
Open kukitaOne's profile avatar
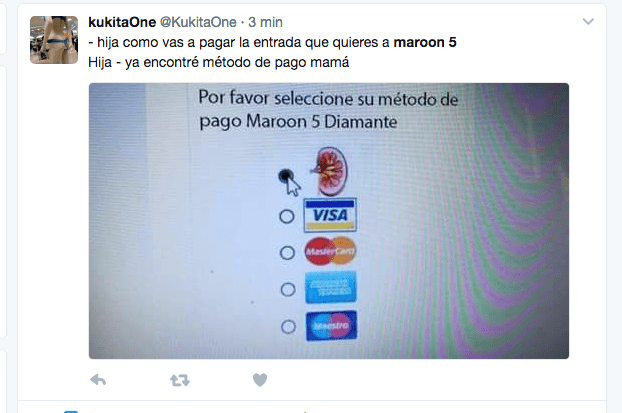(x=54, y=40)
